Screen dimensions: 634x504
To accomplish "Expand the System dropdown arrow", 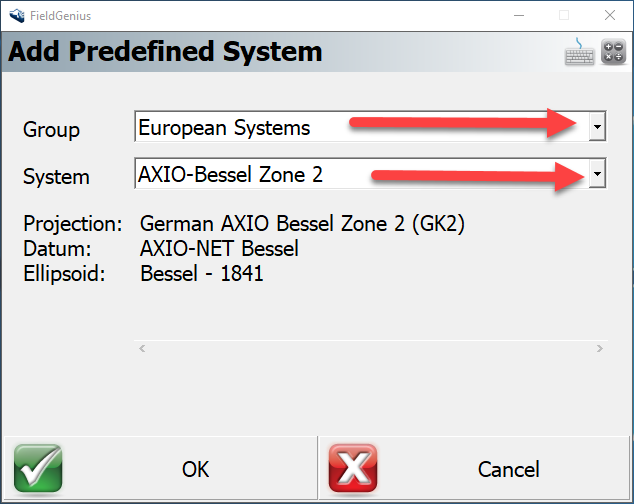I will click(x=597, y=174).
